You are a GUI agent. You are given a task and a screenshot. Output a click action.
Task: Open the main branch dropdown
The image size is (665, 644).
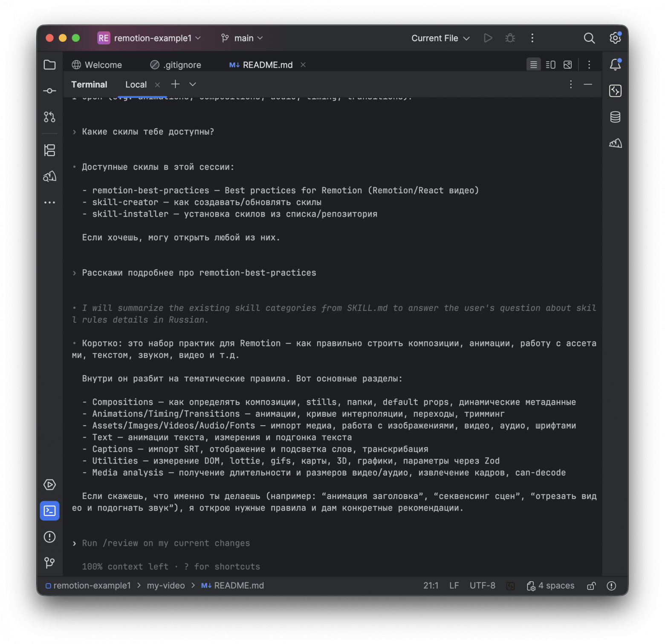[242, 38]
